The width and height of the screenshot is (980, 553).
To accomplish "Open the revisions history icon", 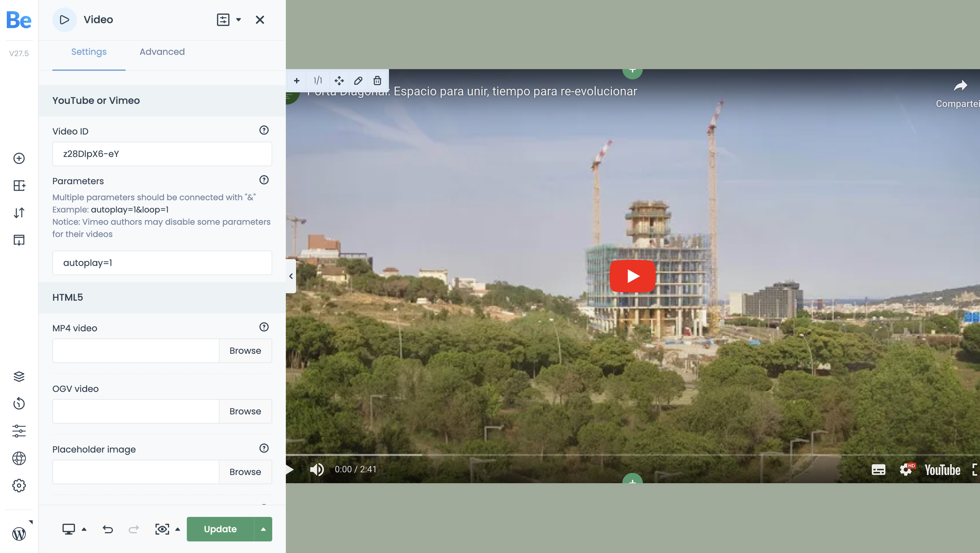I will pos(19,404).
